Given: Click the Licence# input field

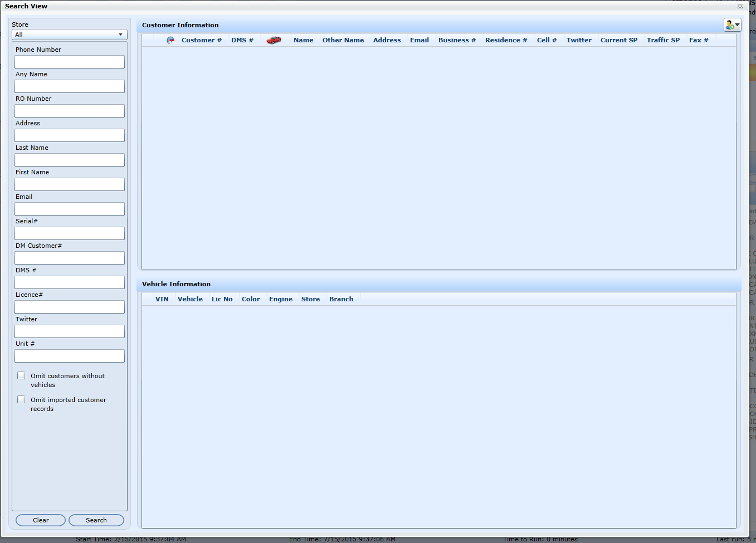Looking at the screenshot, I should click(x=70, y=307).
